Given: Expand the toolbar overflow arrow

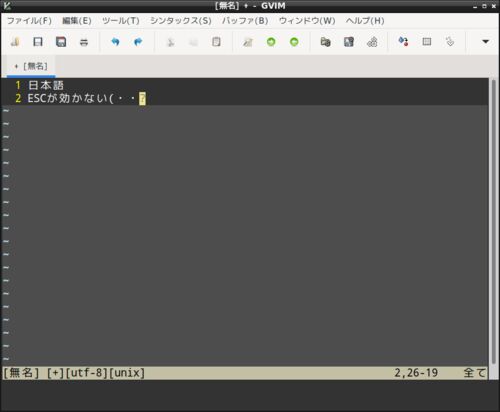Looking at the screenshot, I should tap(486, 42).
